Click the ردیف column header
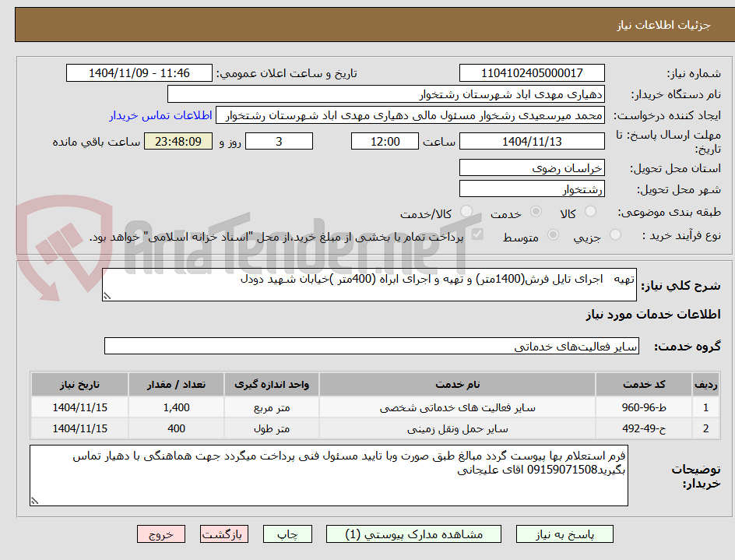735x560 pixels. [x=706, y=385]
